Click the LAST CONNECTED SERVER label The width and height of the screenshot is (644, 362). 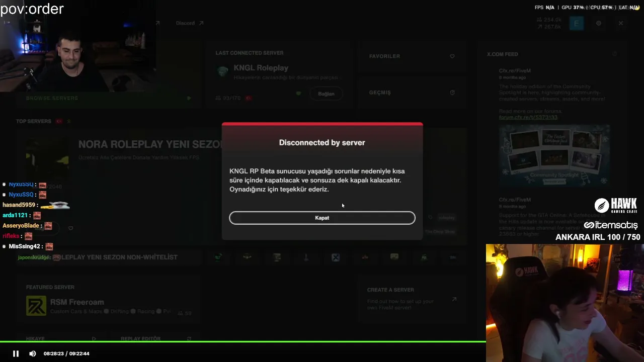249,53
